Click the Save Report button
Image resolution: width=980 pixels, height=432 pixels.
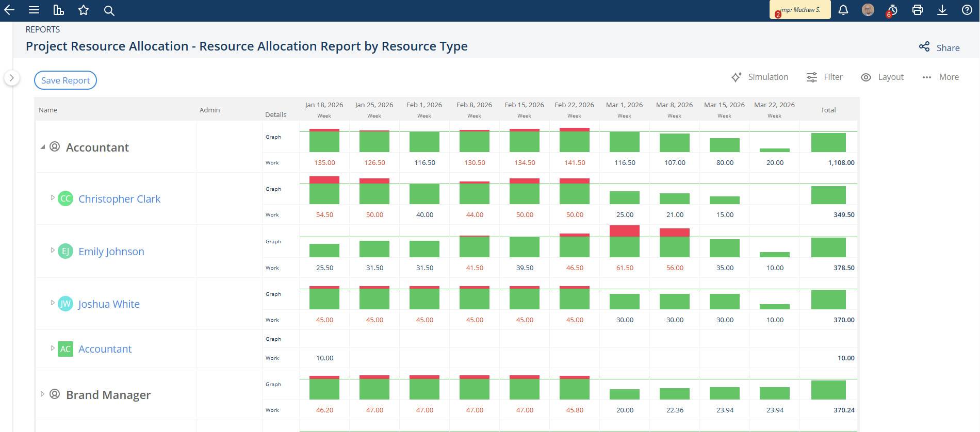click(66, 80)
